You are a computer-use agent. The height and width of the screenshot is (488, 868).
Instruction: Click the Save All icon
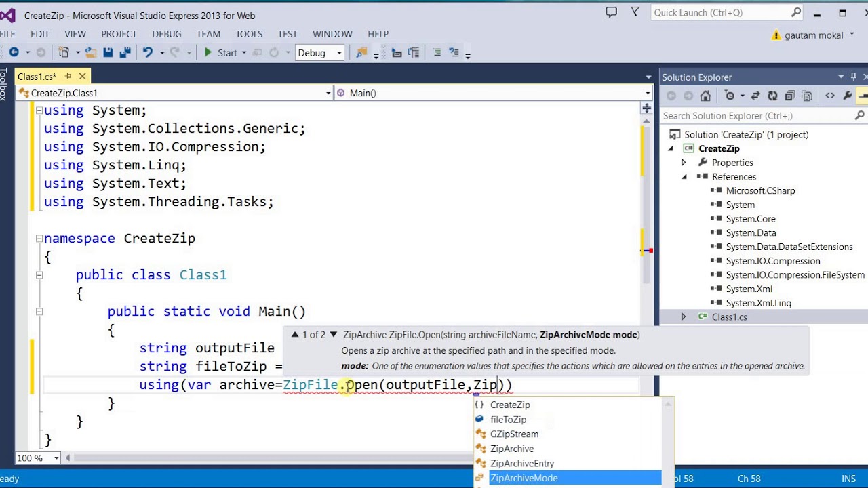click(x=125, y=53)
